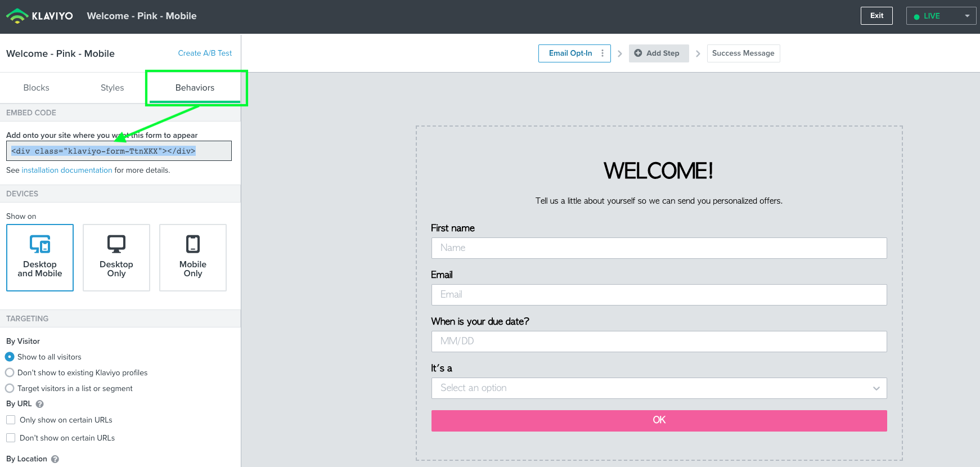This screenshot has width=980, height=467.
Task: Click the embed code field
Action: (x=119, y=151)
